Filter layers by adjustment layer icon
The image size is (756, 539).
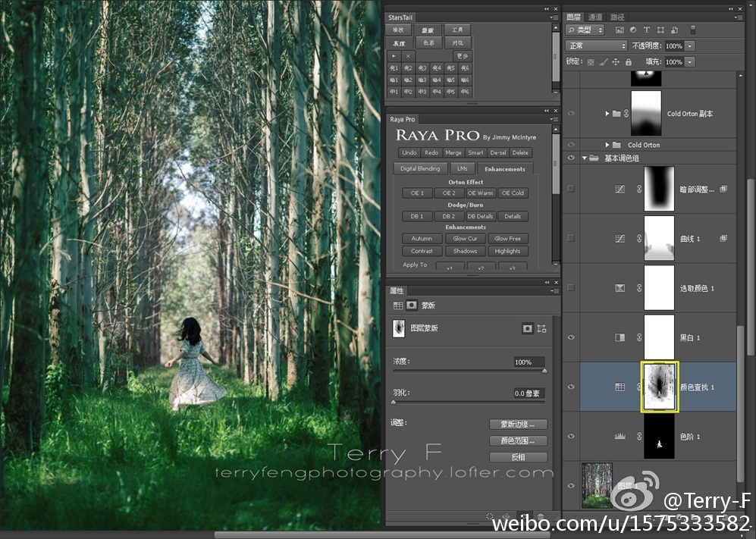coord(633,30)
